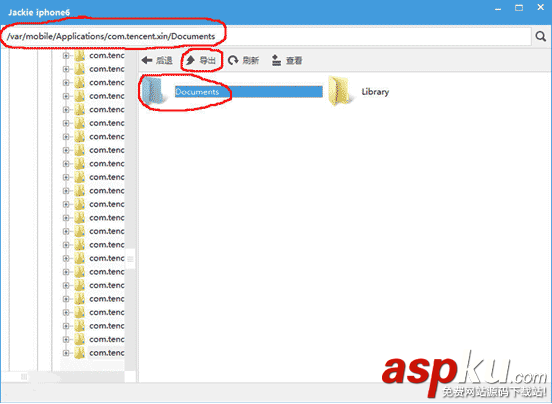Select the Documents folder

[232, 91]
